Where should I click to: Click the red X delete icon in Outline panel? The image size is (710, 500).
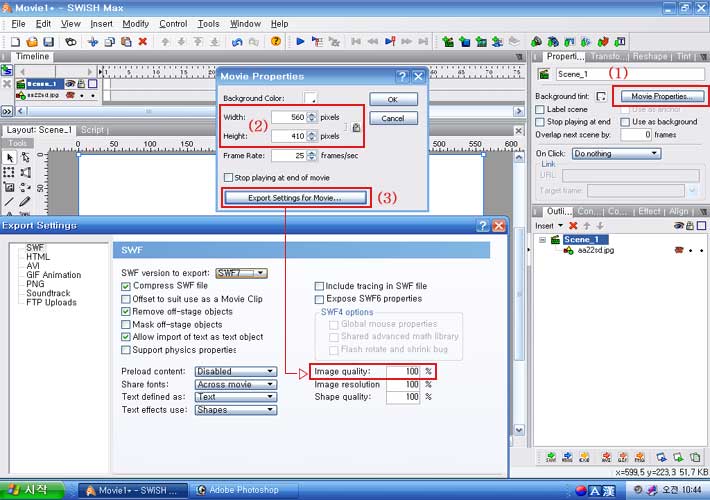573,226
